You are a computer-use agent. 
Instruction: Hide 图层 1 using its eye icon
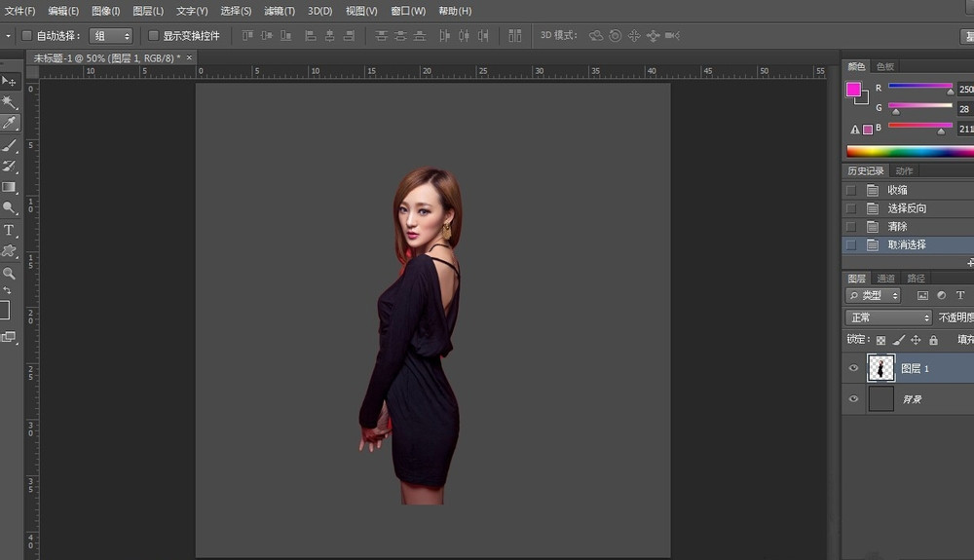(x=854, y=368)
